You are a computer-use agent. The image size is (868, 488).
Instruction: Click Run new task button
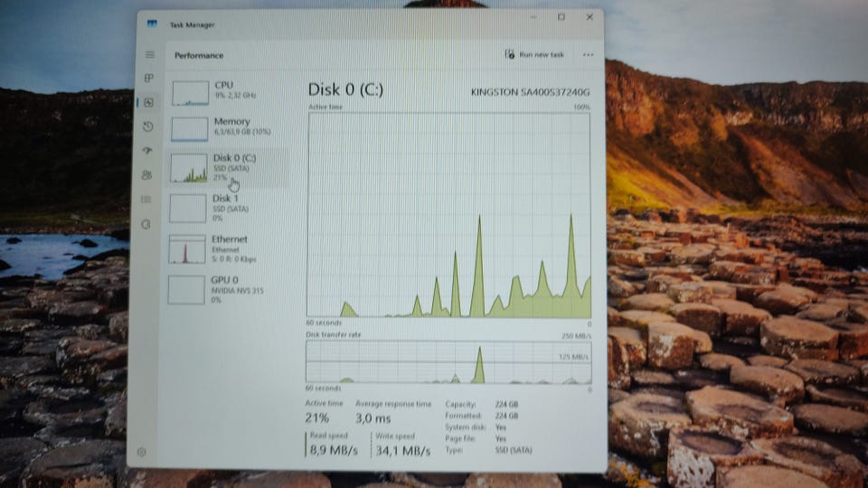point(534,54)
